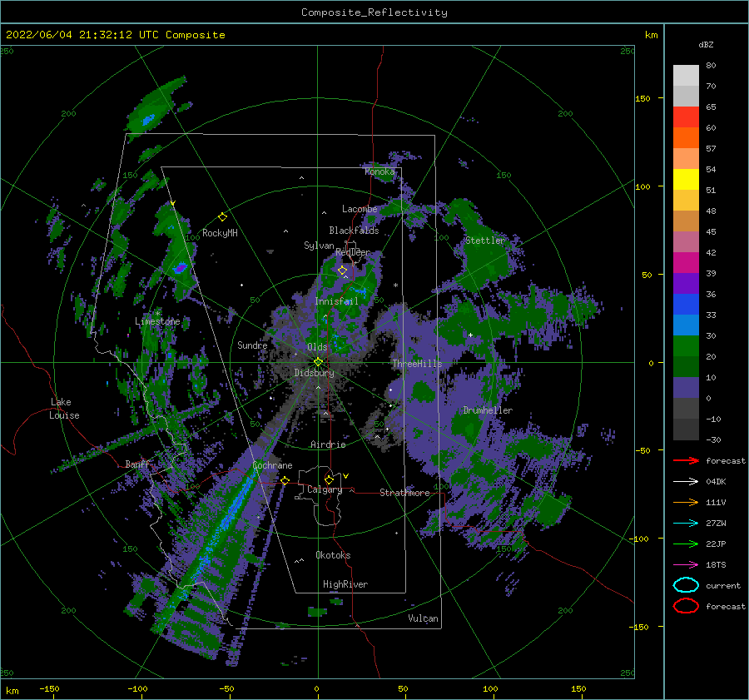Click the Limestone label
This screenshot has width=749, height=700.
(x=157, y=321)
